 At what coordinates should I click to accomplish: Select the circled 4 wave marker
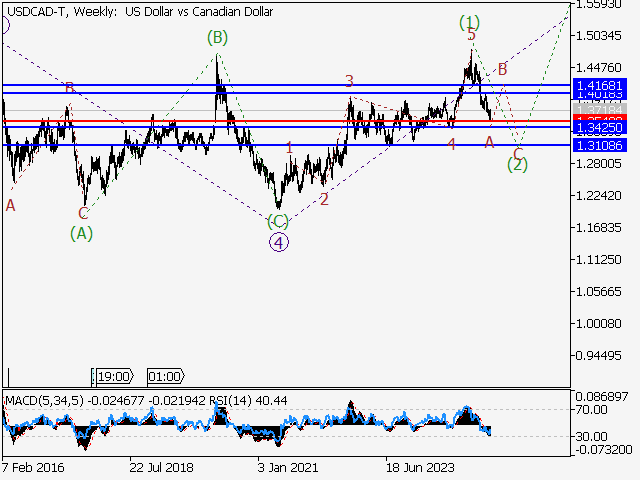(x=279, y=241)
